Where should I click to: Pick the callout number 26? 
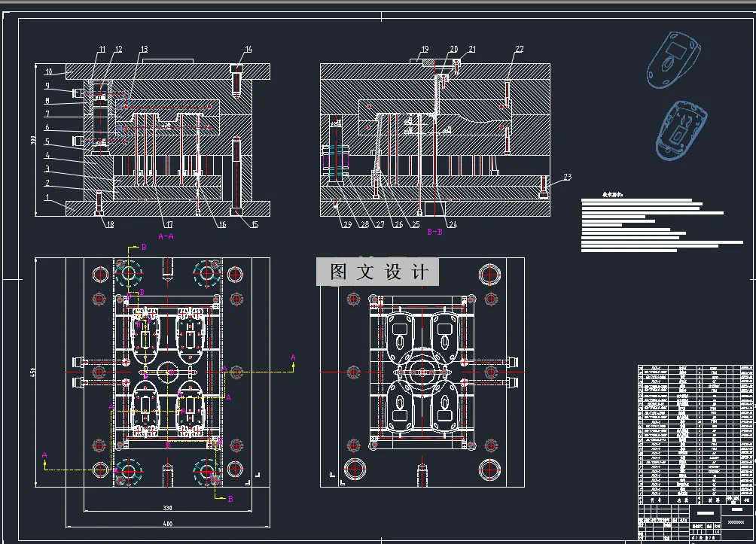pos(398,224)
